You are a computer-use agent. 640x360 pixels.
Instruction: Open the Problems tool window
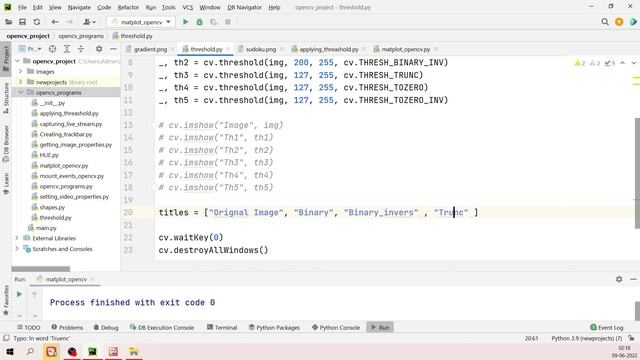[x=67, y=327]
